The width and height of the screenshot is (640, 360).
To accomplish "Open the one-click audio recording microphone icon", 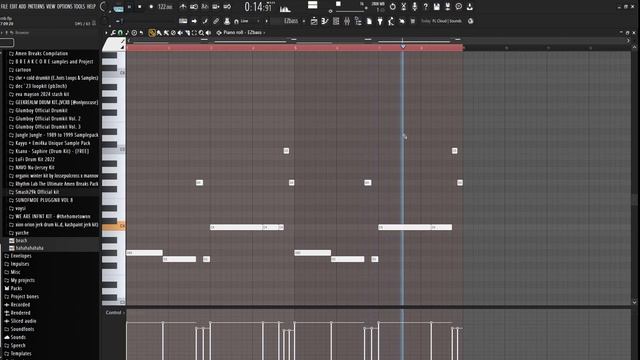I will click(414, 7).
